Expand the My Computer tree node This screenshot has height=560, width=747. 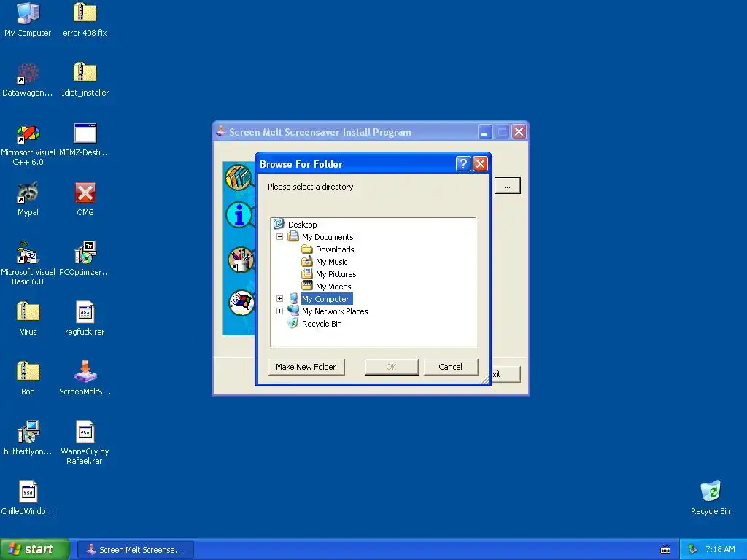(279, 298)
